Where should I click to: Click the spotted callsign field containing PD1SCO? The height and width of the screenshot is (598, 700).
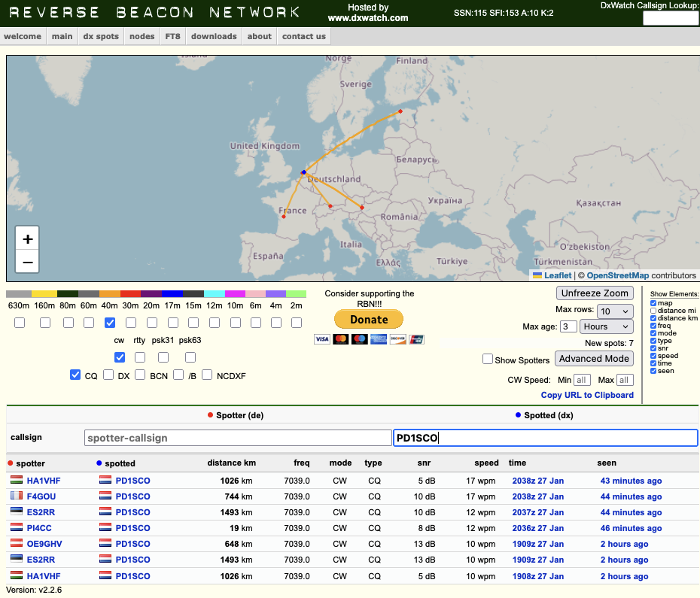[545, 438]
